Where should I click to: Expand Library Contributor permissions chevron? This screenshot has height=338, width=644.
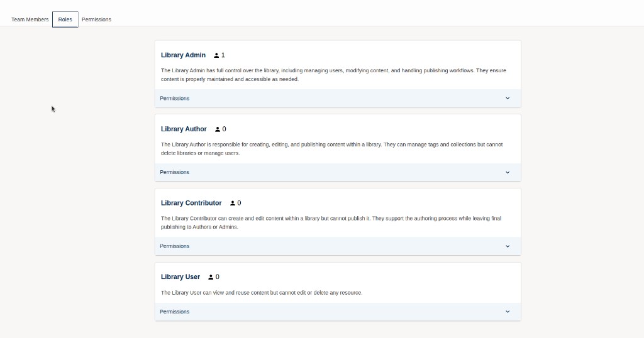508,246
